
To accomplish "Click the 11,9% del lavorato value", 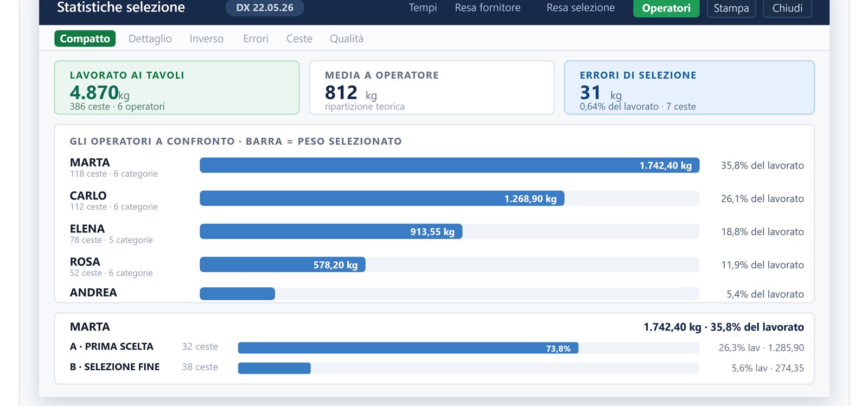I will [762, 265].
